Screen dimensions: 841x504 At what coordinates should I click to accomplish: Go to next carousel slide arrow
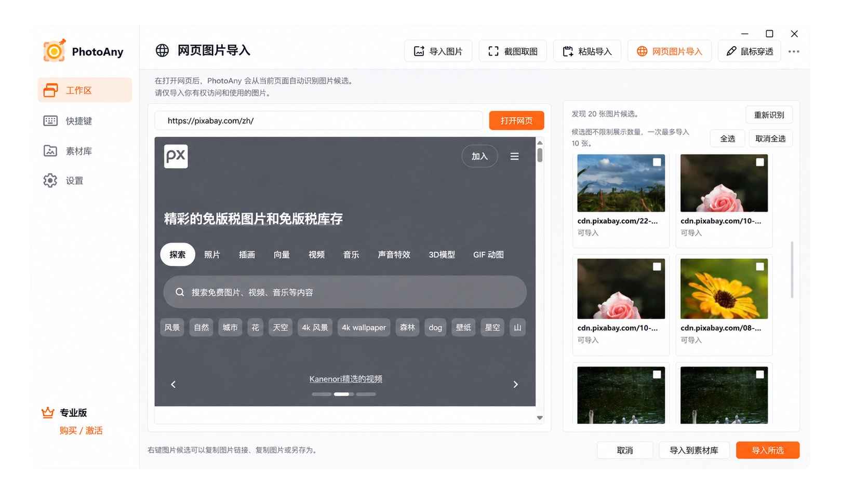515,384
